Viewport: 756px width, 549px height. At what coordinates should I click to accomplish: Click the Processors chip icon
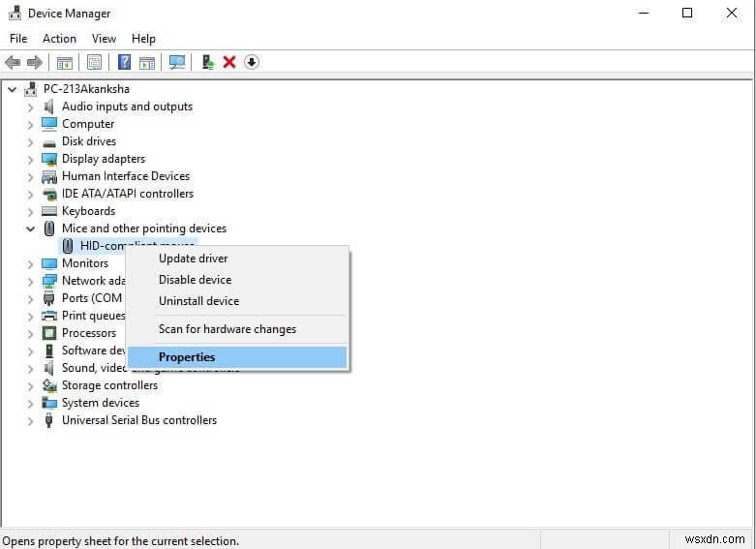tap(49, 333)
